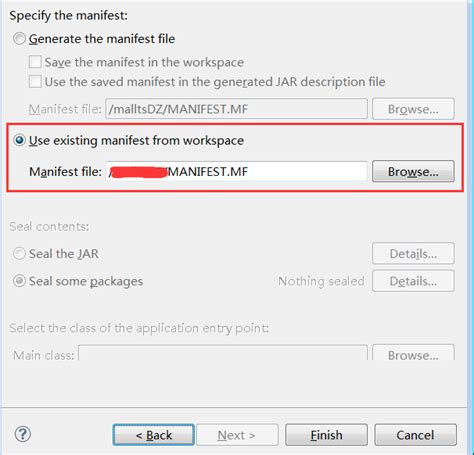Click Finish to export the JAR
The image size is (474, 455).
point(326,435)
